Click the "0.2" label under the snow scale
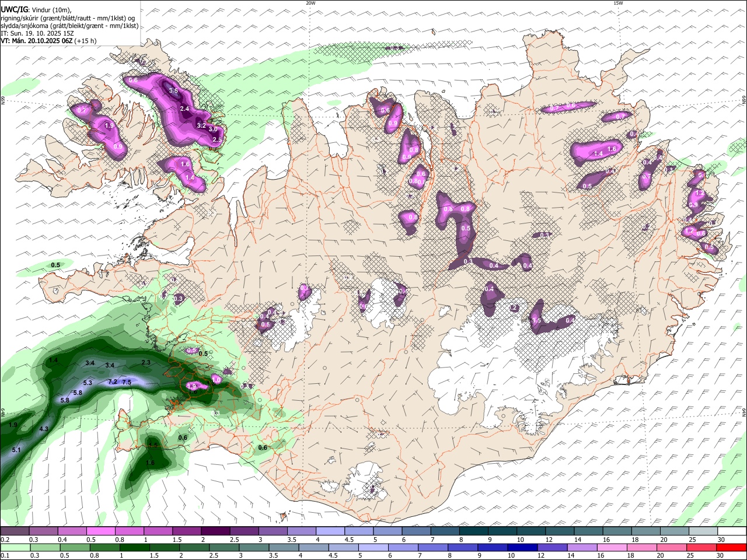The image size is (747, 560). point(5,540)
